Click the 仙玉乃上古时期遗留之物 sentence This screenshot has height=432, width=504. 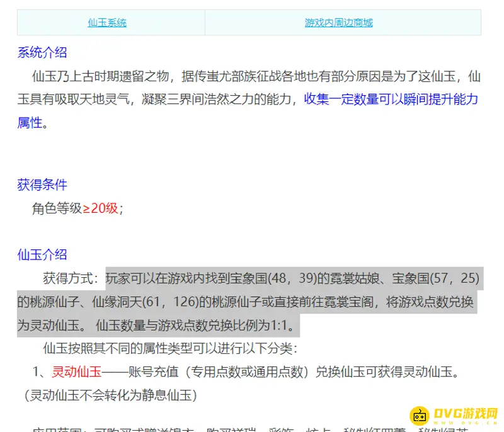(100, 76)
